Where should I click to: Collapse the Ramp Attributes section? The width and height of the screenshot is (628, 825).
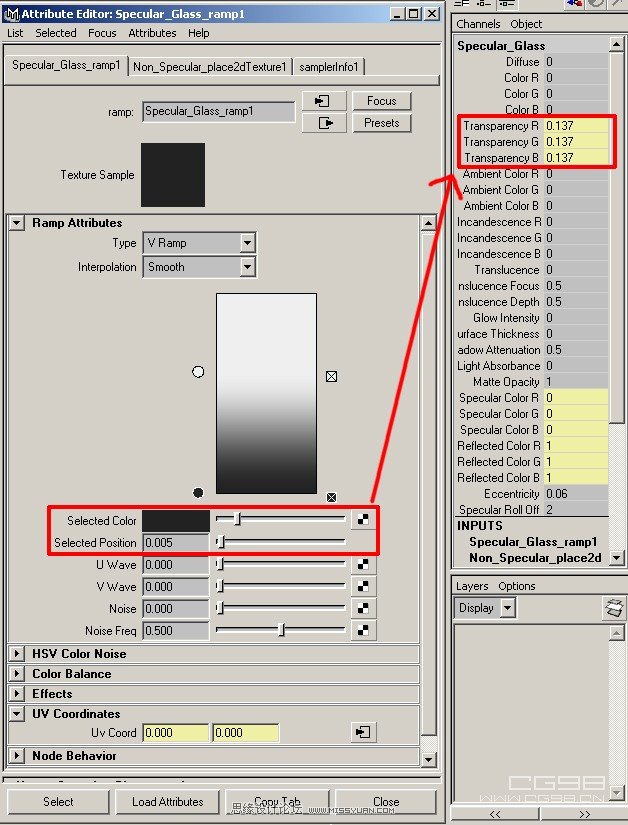17,223
